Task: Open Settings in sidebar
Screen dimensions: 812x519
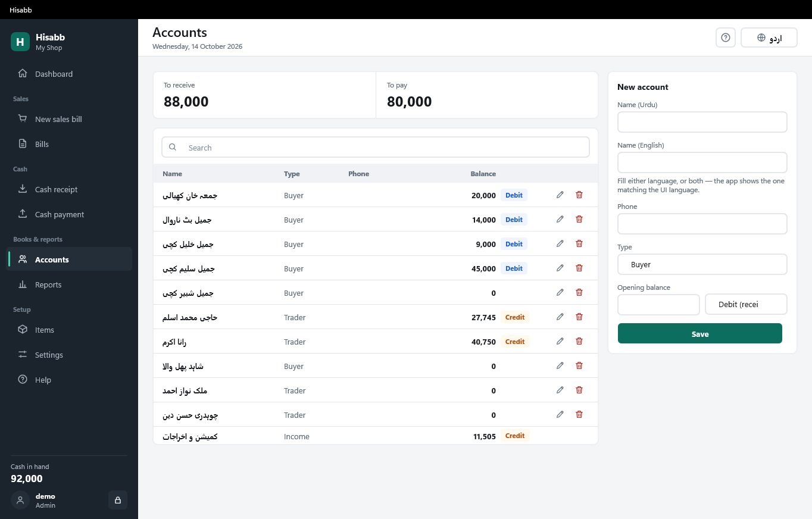Action: point(69,355)
